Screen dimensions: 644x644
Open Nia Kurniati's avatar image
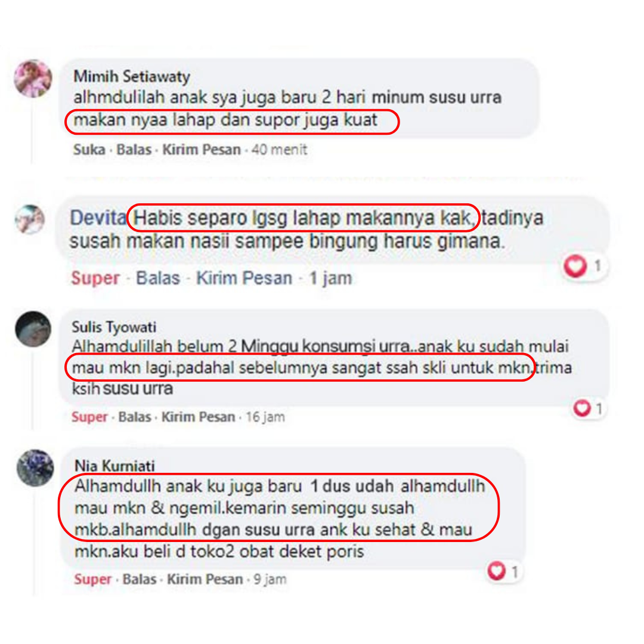coord(35,468)
